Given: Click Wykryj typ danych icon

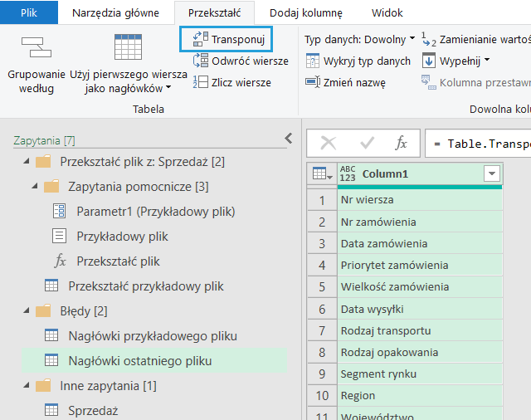Looking at the screenshot, I should [x=313, y=61].
